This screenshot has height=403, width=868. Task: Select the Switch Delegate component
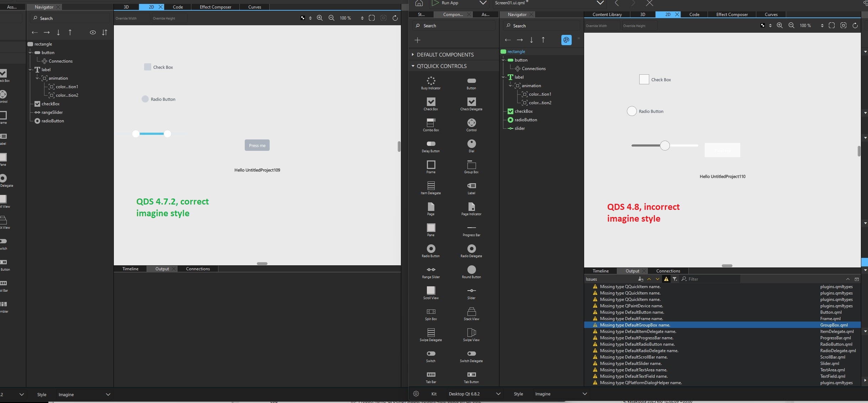471,356
